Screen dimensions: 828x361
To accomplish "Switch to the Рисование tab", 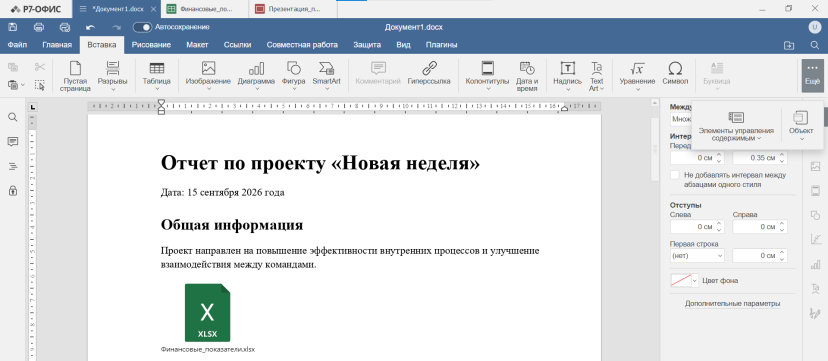I will [152, 45].
